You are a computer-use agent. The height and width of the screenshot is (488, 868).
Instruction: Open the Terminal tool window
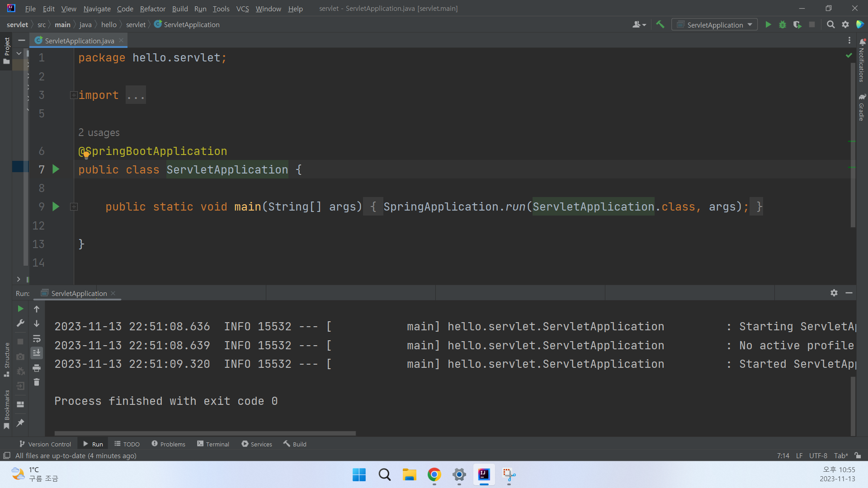[x=213, y=444]
